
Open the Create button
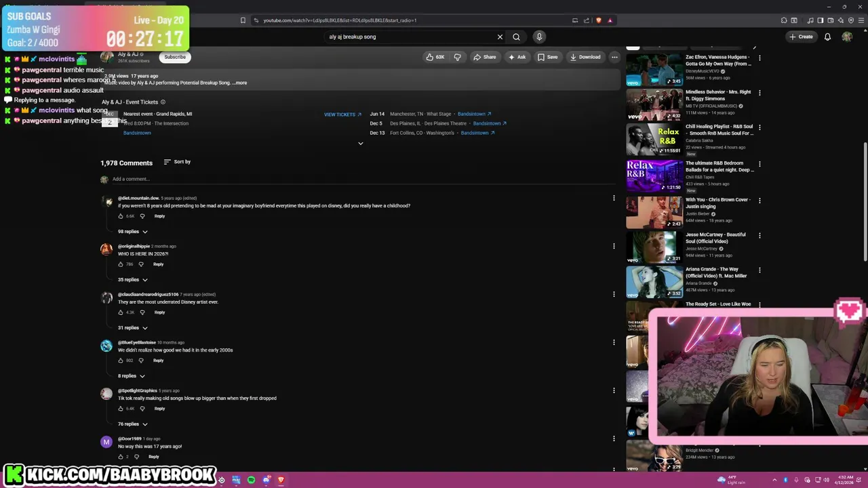801,37
